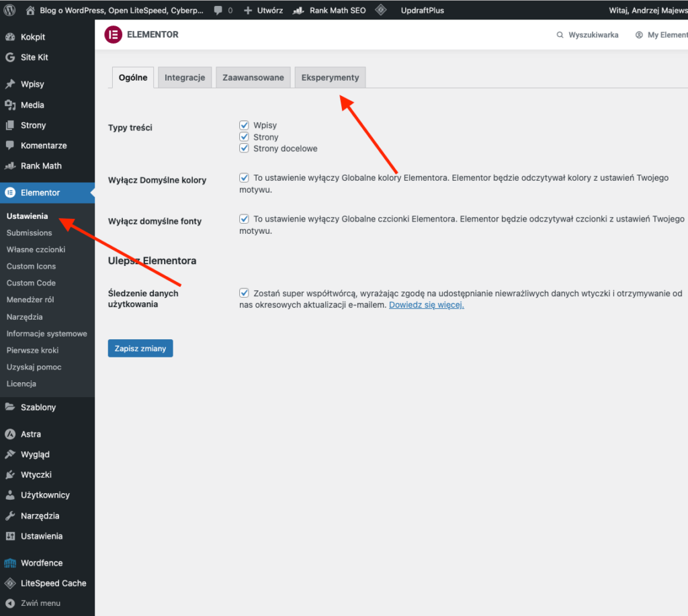Open the site name link in admin bar
This screenshot has width=688, height=616.
tap(122, 10)
